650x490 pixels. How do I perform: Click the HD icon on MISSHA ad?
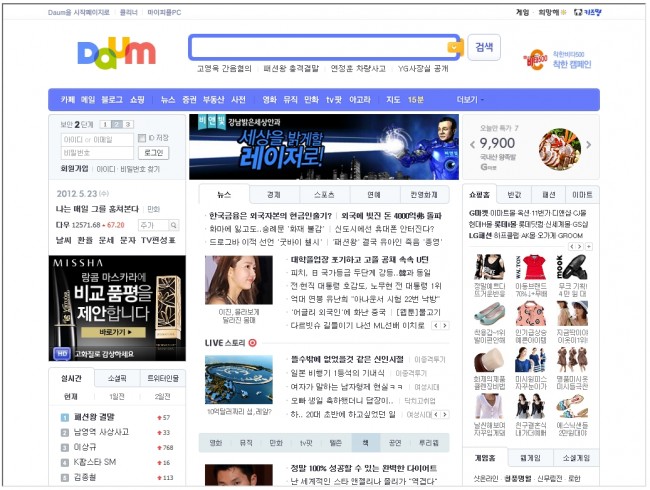click(61, 353)
